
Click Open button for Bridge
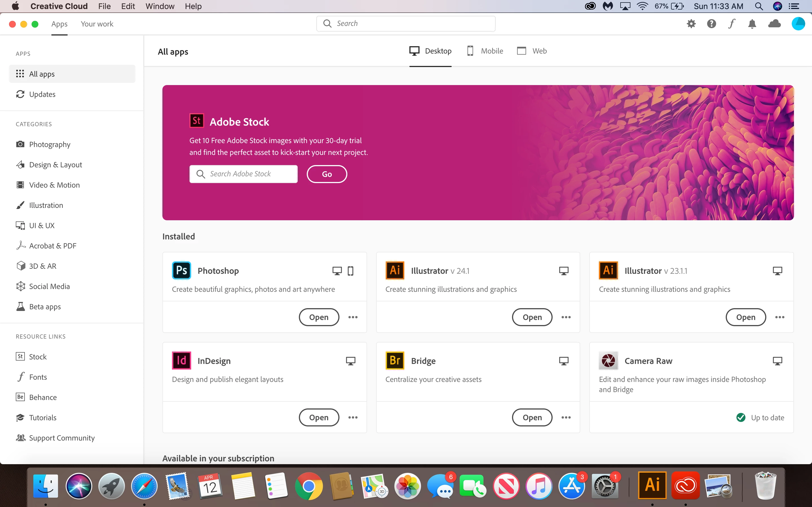[532, 417]
